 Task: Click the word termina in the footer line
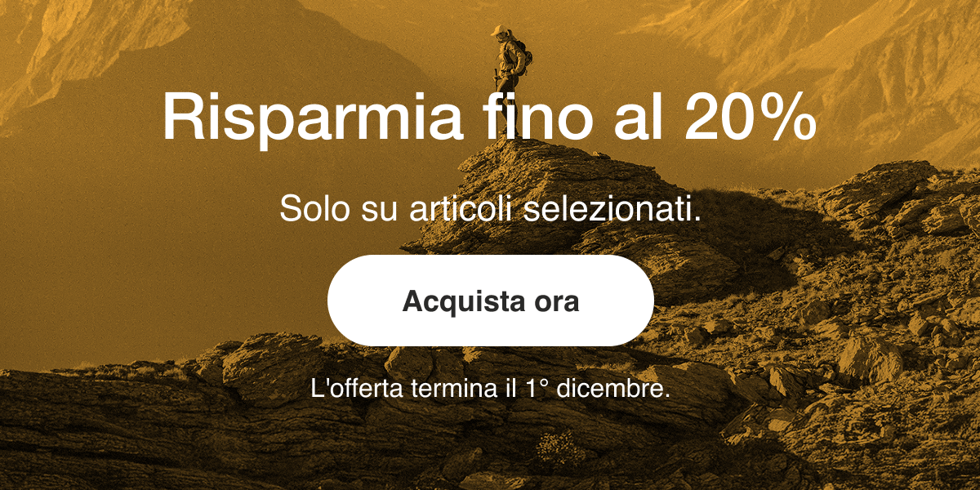[449, 388]
